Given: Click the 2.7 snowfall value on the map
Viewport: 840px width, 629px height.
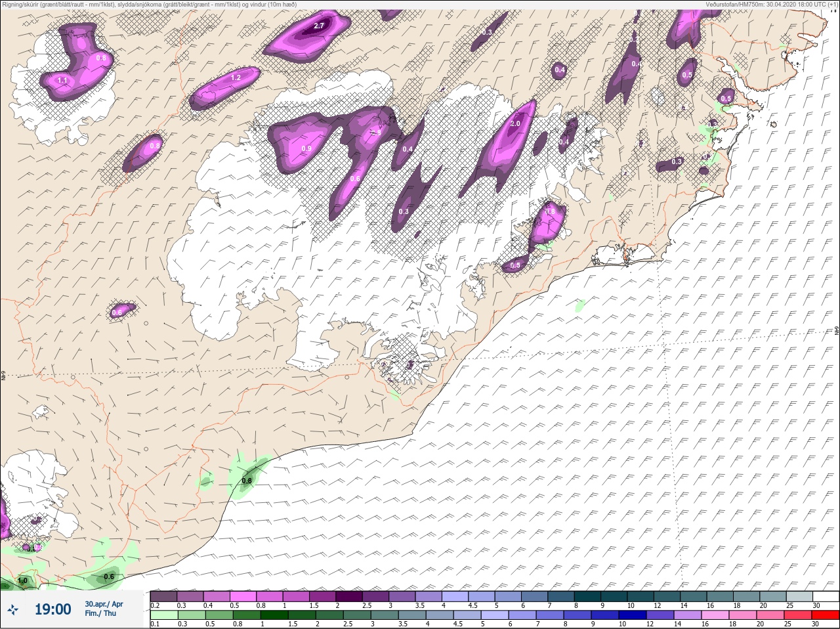Looking at the screenshot, I should point(319,26).
